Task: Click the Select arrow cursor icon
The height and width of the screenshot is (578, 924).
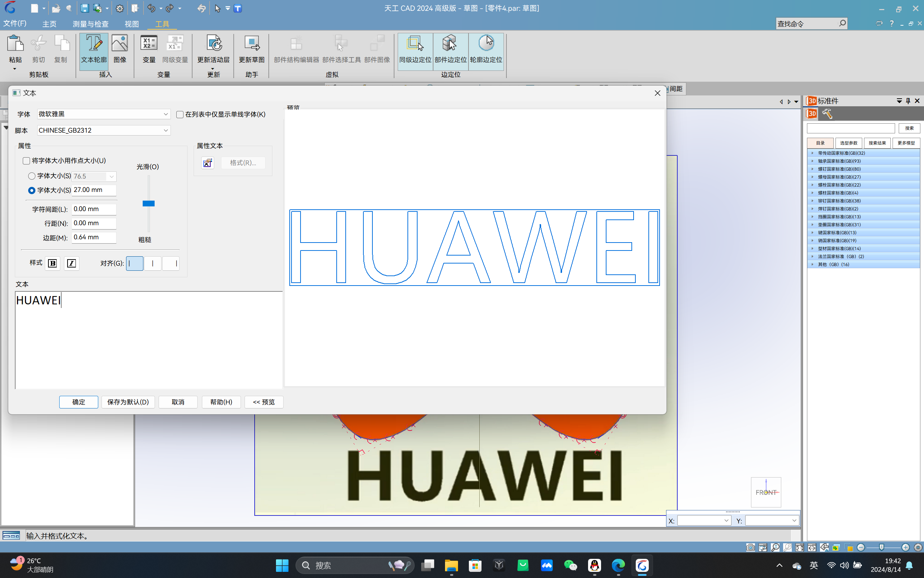Action: click(x=218, y=8)
